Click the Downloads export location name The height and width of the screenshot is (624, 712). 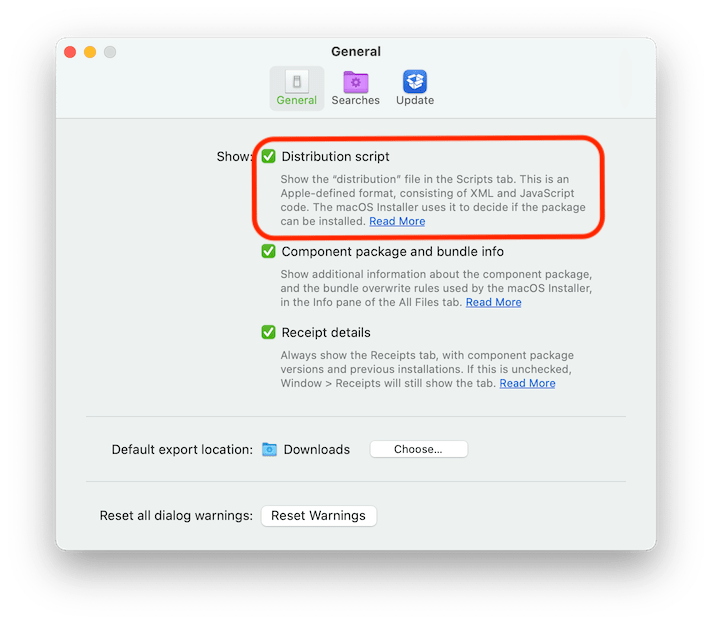point(317,450)
